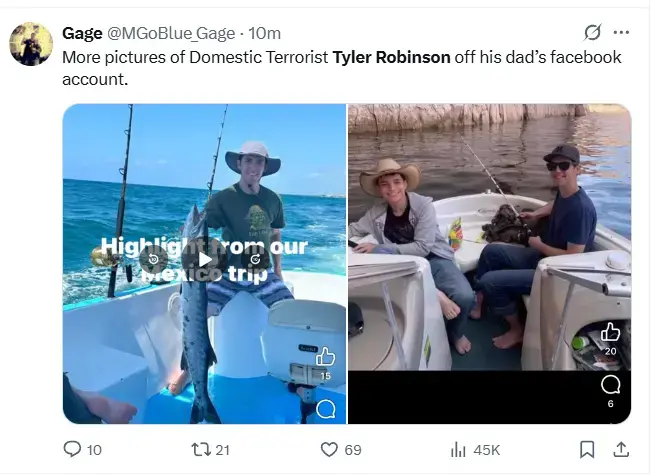
Task: Click thumbs-up icon showing 15 on fishing video
Action: pos(325,357)
